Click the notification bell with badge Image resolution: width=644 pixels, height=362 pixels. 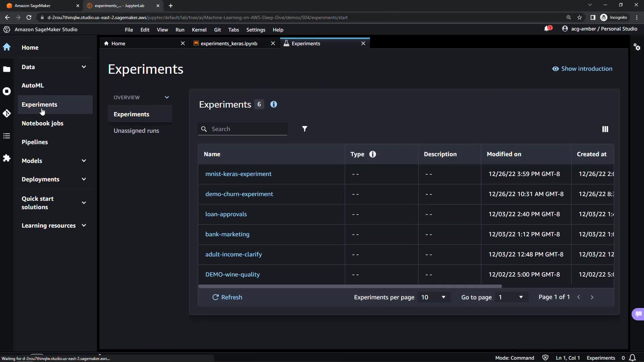click(x=547, y=29)
